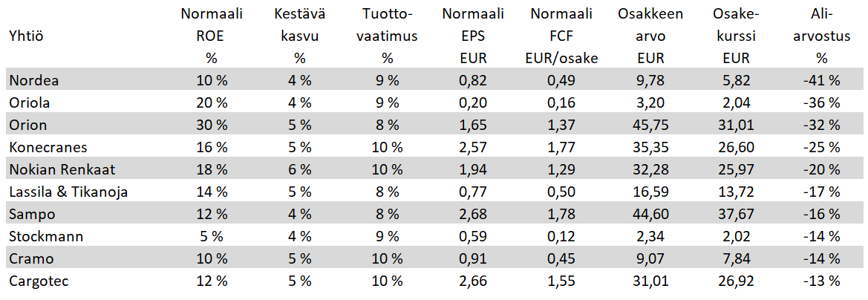
Task: Select Orion's 30 % ROE cell
Action: click(211, 125)
